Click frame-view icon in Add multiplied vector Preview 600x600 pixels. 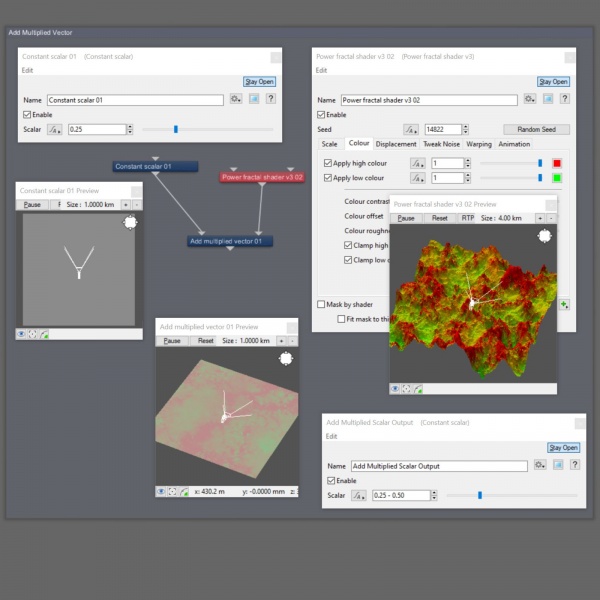point(173,492)
